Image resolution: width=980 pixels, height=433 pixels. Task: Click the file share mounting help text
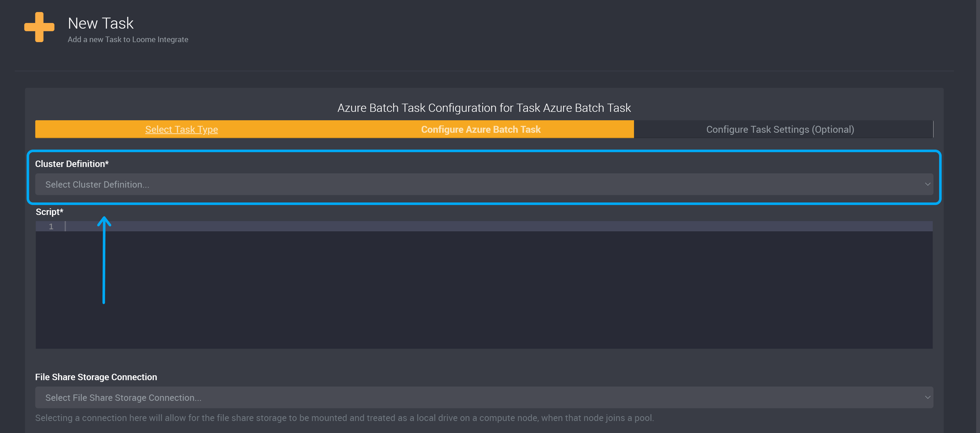pyautogui.click(x=345, y=418)
